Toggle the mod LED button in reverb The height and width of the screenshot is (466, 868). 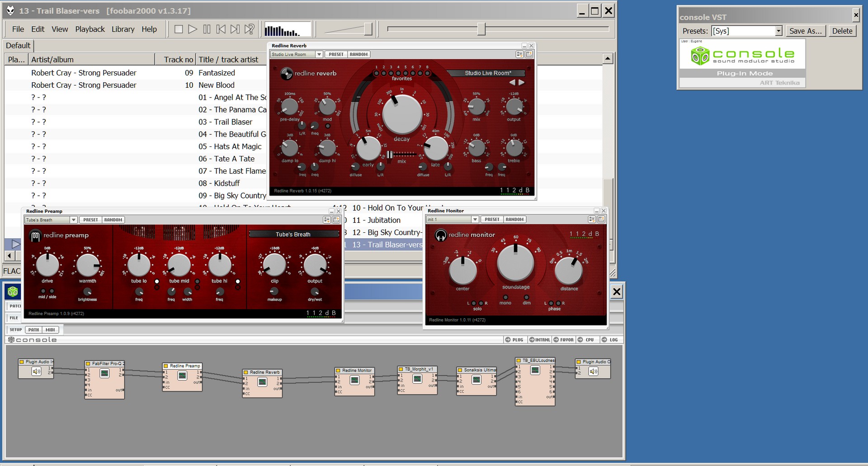[328, 127]
